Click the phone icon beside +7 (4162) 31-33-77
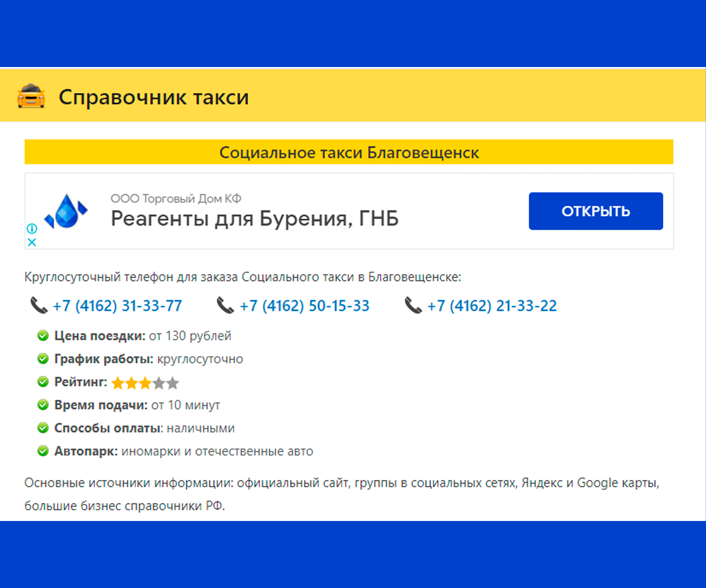This screenshot has width=706, height=588. pos(37,305)
